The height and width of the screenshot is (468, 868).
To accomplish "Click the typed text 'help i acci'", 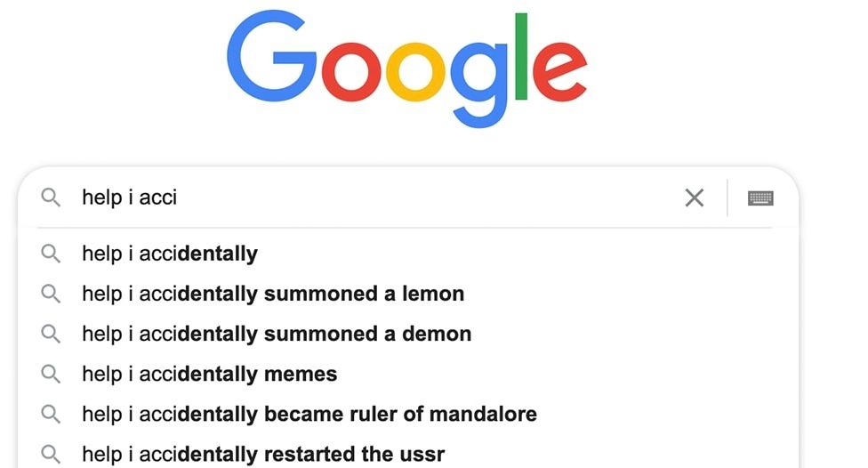I will tap(130, 198).
